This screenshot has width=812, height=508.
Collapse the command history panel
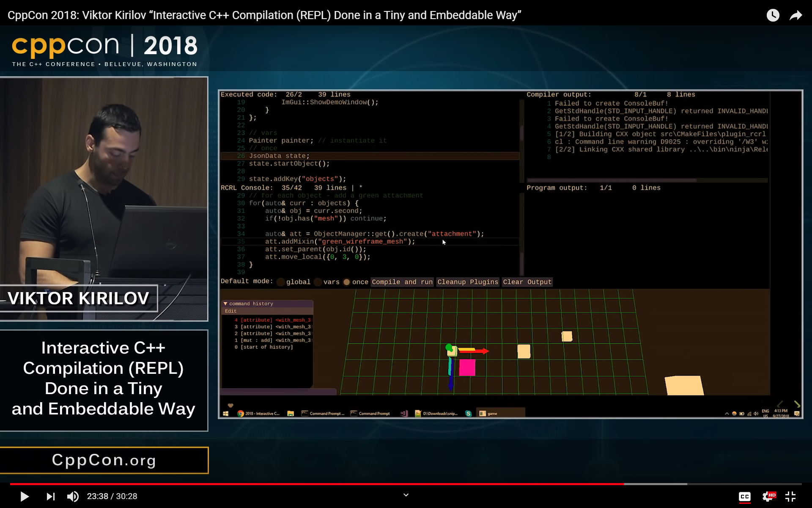pyautogui.click(x=225, y=304)
